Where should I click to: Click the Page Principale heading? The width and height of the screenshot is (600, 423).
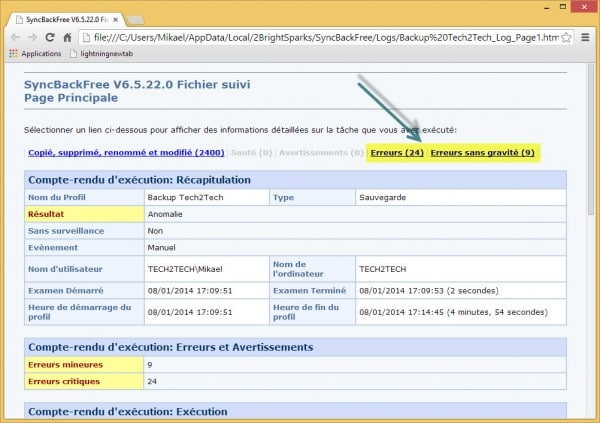(71, 98)
